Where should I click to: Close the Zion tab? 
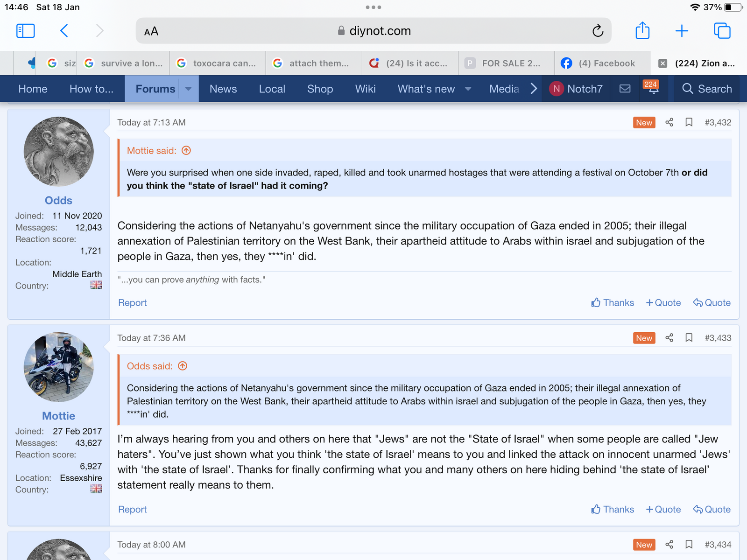662,63
